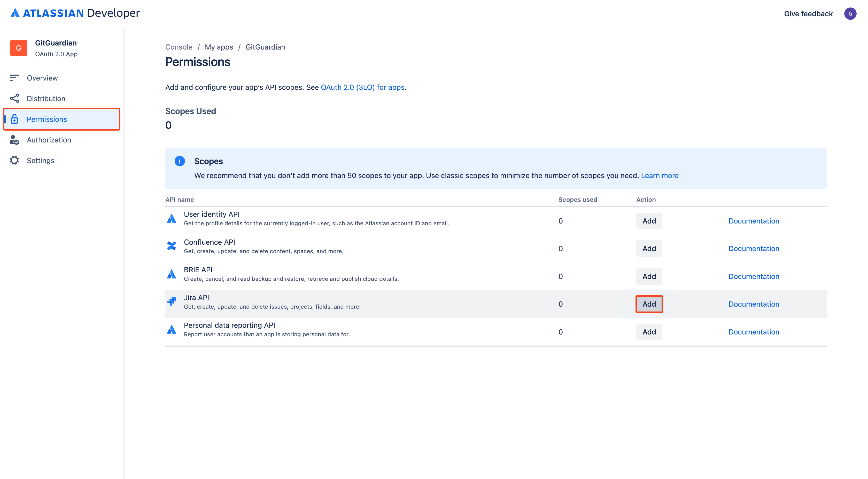The height and width of the screenshot is (479, 868).
Task: Open Documentation for Personal data reporting API
Action: 754,332
